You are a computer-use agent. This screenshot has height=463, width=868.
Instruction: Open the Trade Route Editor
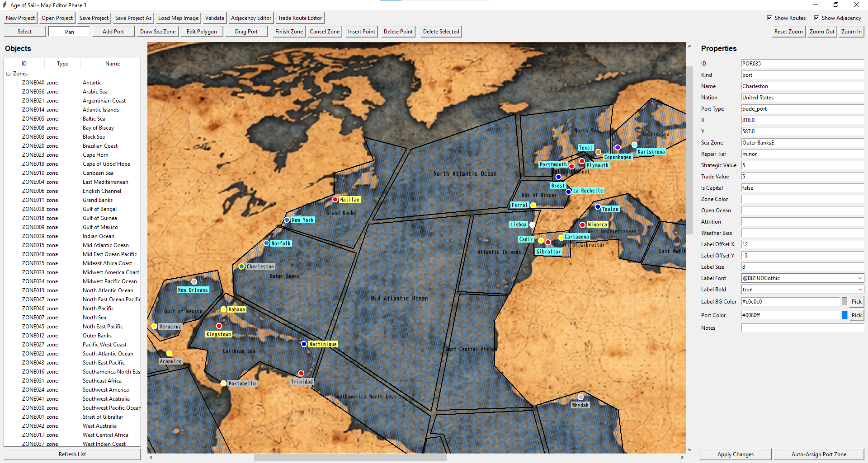tap(300, 18)
